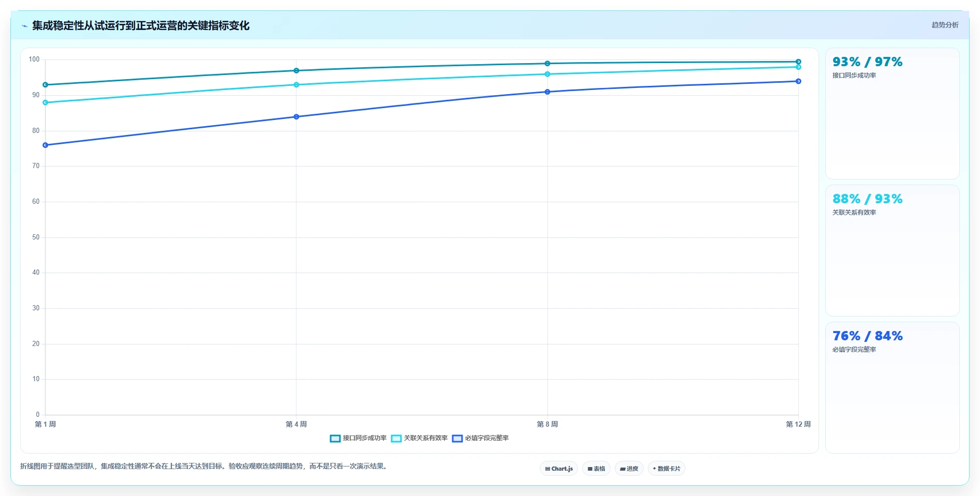The height and width of the screenshot is (496, 980).
Task: Click the 关联关系有效率 data point at 第 4 周
Action: [x=296, y=85]
